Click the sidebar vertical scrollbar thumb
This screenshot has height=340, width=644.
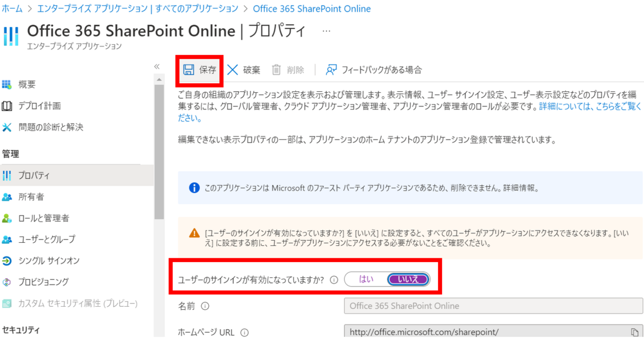coord(158,151)
